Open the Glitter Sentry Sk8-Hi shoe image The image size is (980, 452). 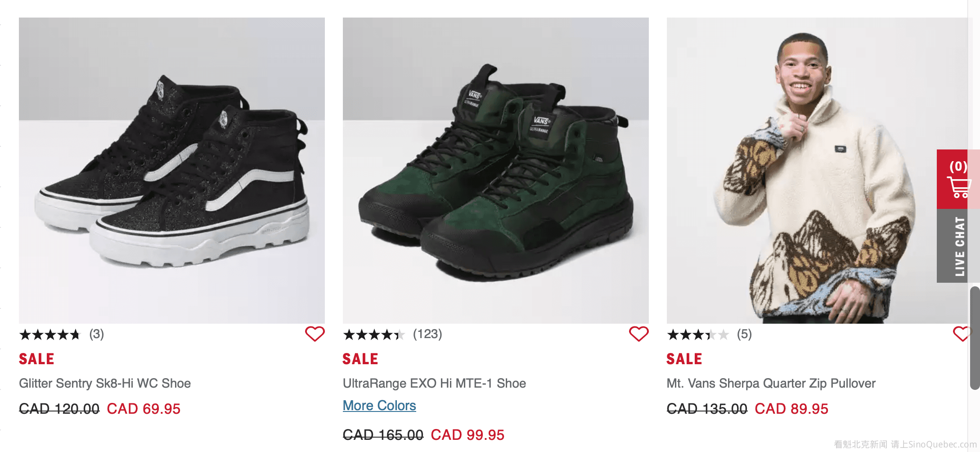click(172, 170)
